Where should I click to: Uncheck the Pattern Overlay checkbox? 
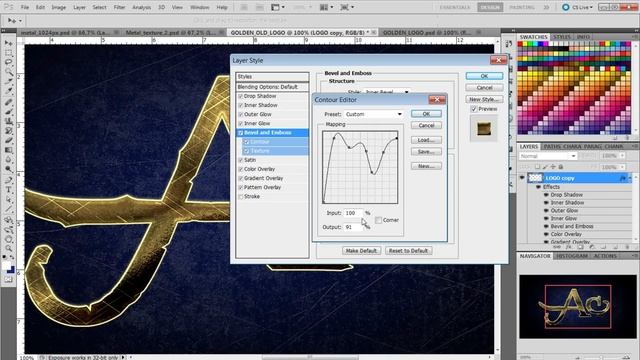240,187
